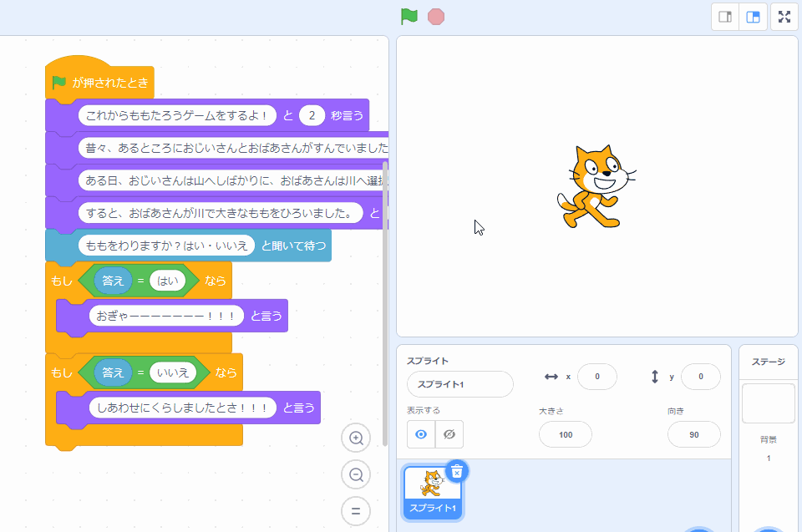Click the ステージ label in stage panel
This screenshot has width=802, height=532.
coord(769,362)
